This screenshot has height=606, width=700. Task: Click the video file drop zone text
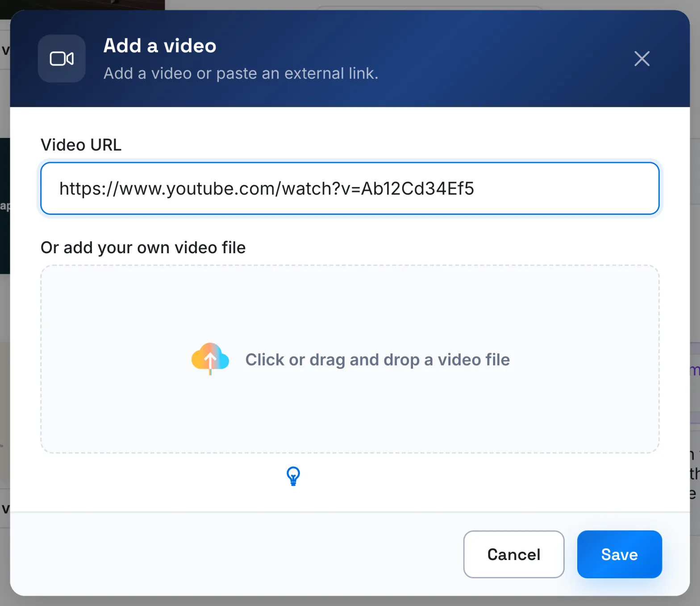(377, 359)
